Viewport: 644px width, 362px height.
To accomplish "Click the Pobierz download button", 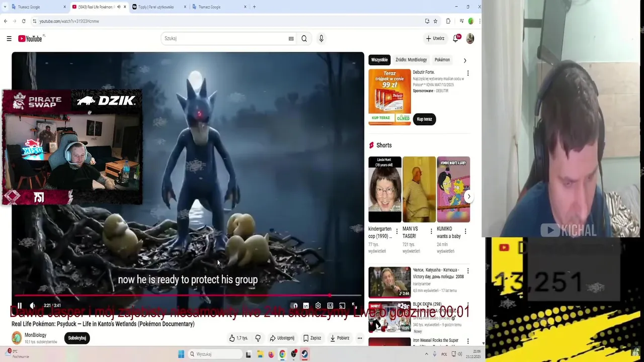I will click(340, 338).
